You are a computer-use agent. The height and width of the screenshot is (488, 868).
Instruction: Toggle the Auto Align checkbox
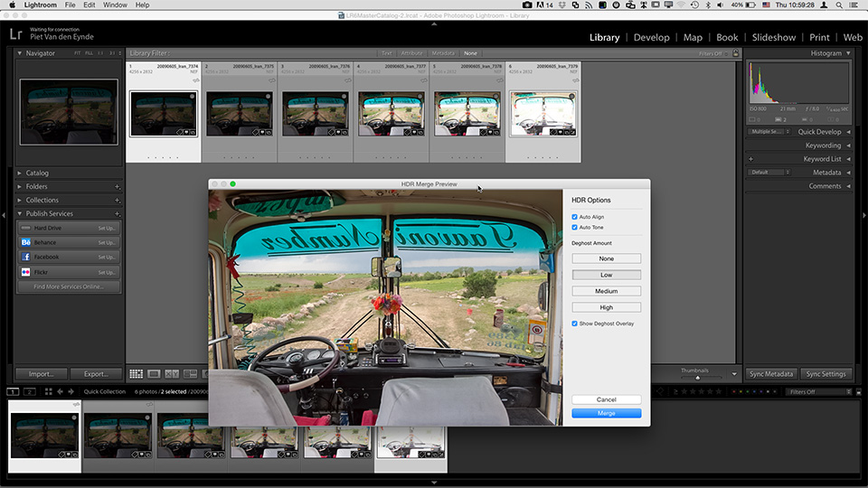point(575,217)
